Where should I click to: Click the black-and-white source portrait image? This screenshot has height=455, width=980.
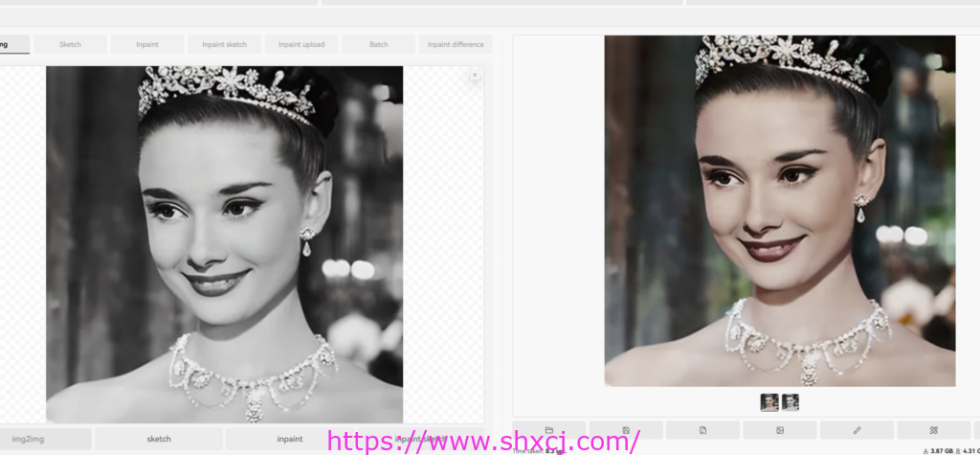click(x=224, y=244)
